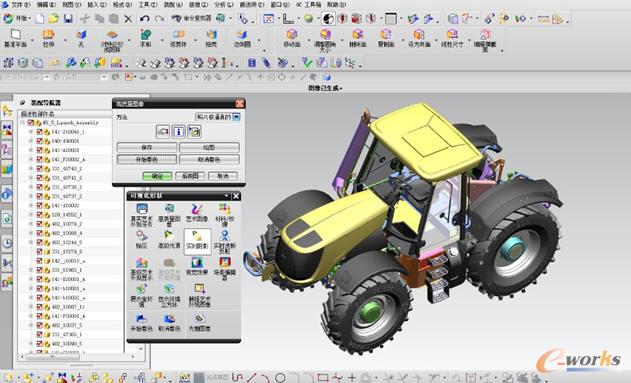The height and width of the screenshot is (383, 631).
Task: Uncheck the MX_5_Launch_Assembly root checkbox
Action: click(x=31, y=122)
